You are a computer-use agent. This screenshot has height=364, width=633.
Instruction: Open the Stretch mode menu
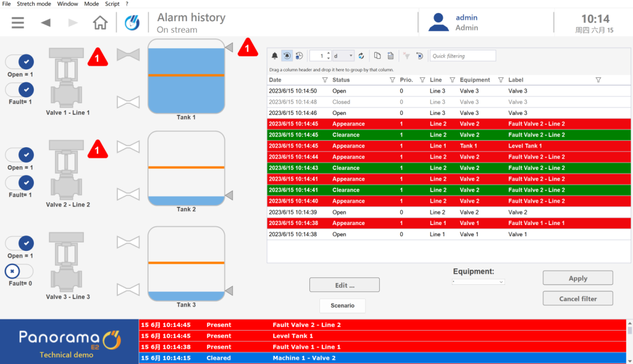(x=33, y=4)
